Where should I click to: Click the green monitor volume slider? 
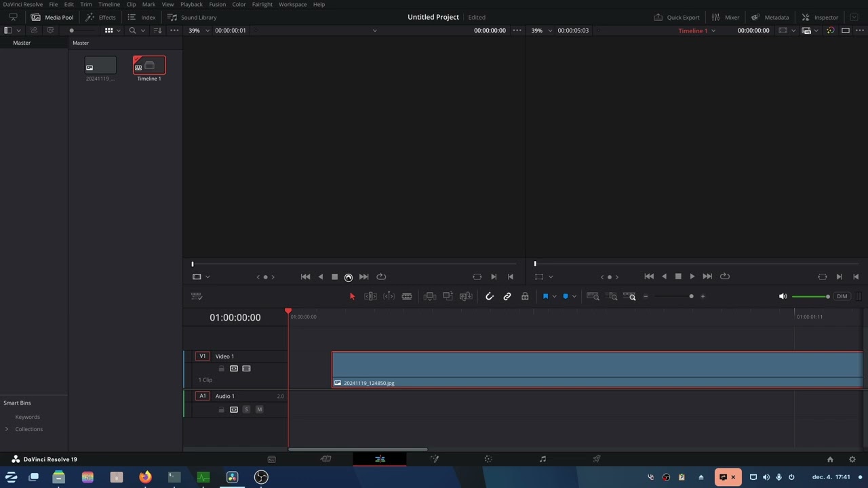(x=811, y=296)
